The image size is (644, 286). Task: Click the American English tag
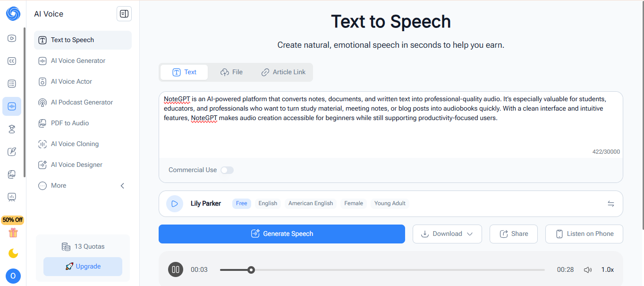click(x=311, y=203)
